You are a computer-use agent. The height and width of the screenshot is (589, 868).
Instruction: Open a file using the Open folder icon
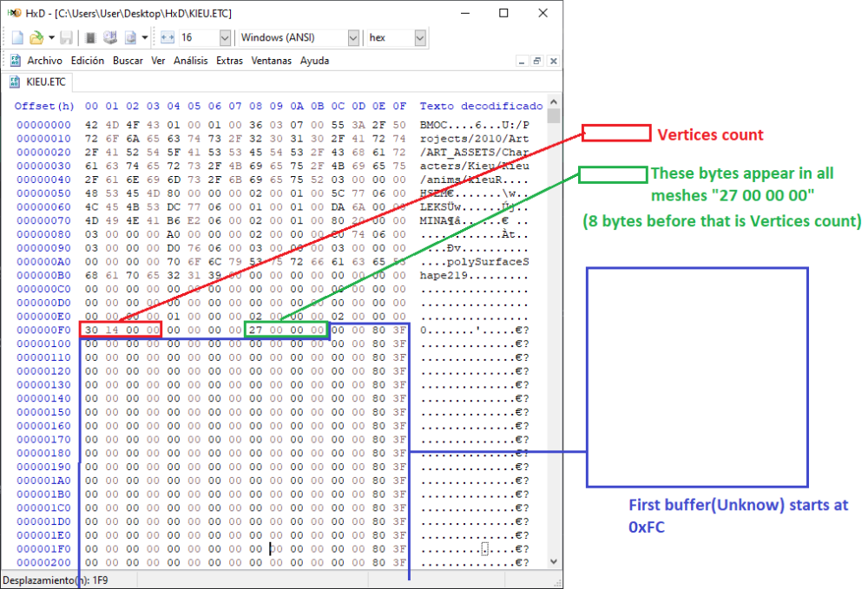coord(35,37)
